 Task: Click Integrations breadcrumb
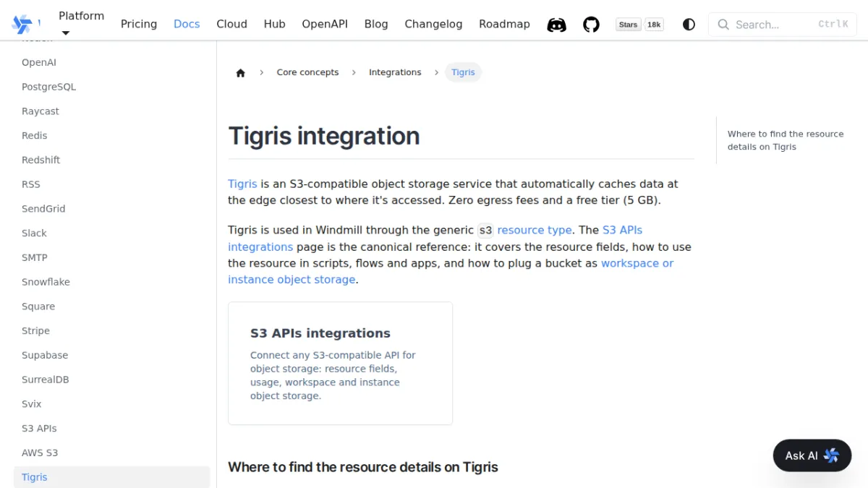tap(395, 72)
